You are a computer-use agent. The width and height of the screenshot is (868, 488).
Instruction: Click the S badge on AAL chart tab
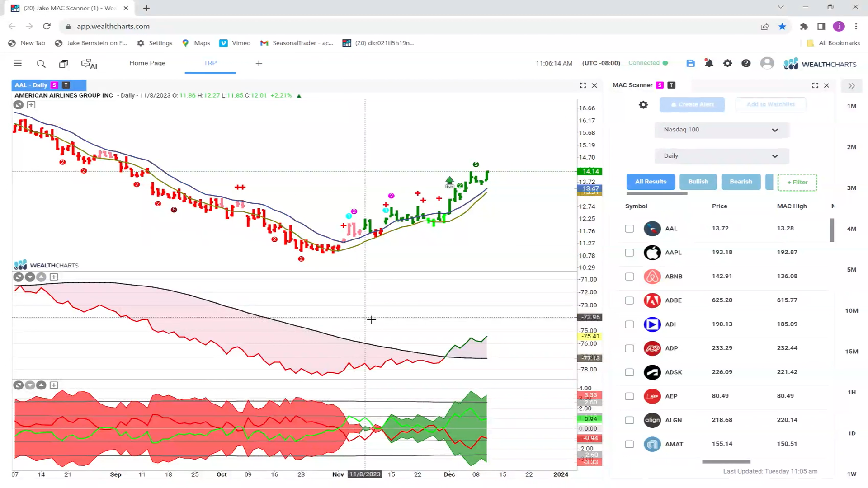(55, 85)
